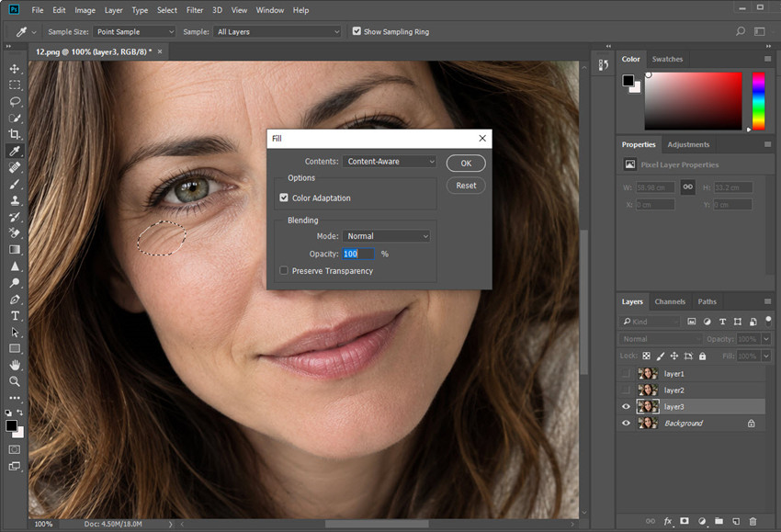Image resolution: width=781 pixels, height=532 pixels.
Task: Select the Clone Stamp tool
Action: (x=15, y=200)
